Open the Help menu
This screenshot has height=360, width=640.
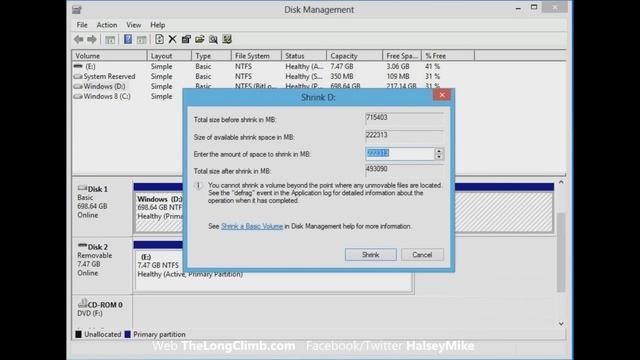(158, 25)
